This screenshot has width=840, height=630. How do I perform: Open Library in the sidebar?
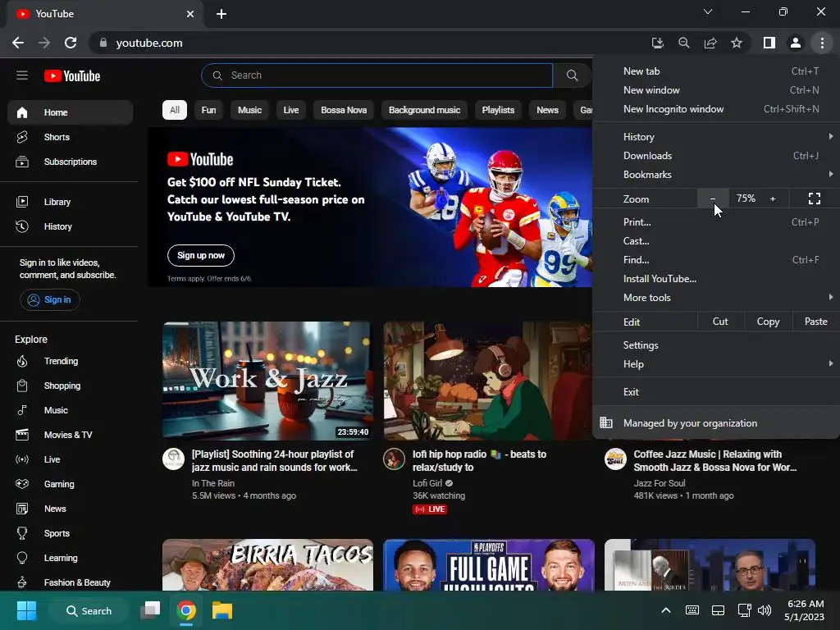point(71,202)
